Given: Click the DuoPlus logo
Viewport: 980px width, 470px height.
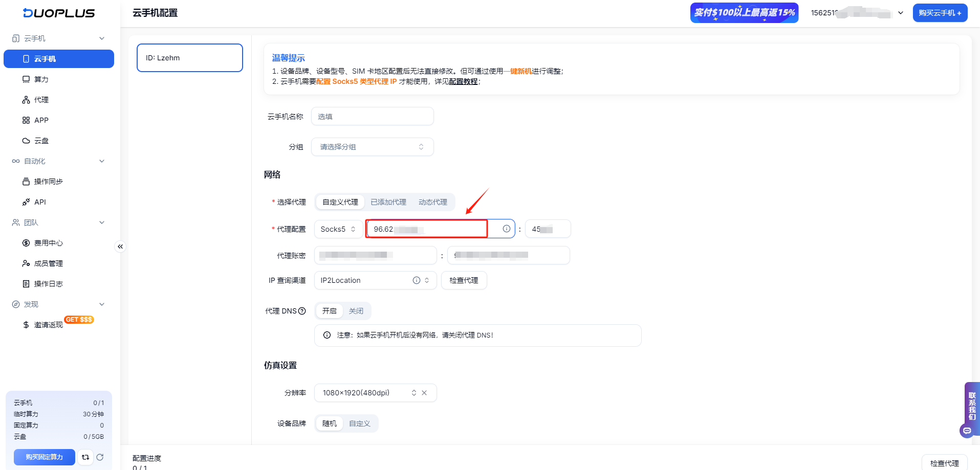Looking at the screenshot, I should pos(59,13).
